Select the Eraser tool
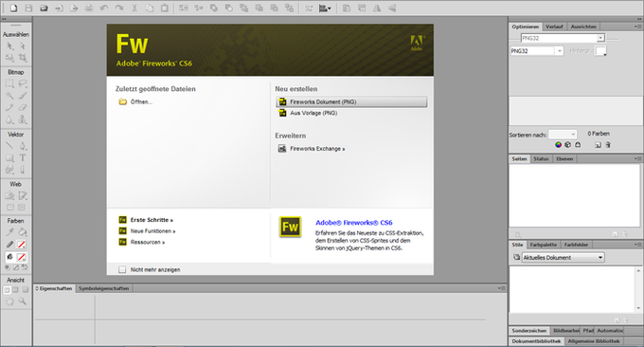The height and width of the screenshot is (347, 644). point(23,107)
